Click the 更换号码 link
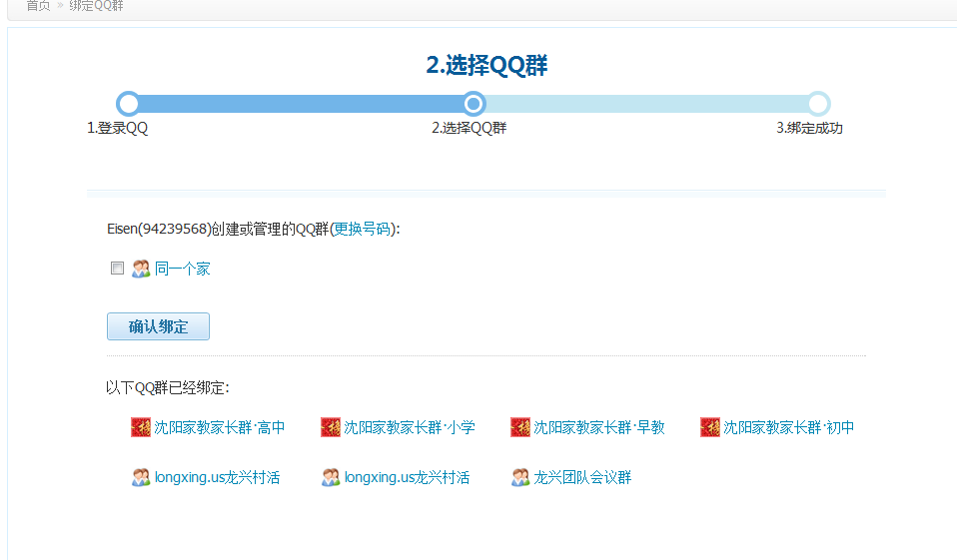This screenshot has width=957, height=560. point(363,229)
